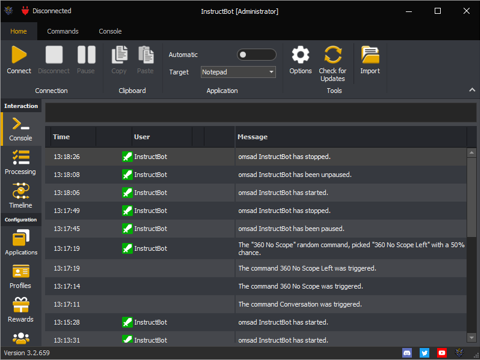Switch to the Console ribbon tab

[x=110, y=31]
